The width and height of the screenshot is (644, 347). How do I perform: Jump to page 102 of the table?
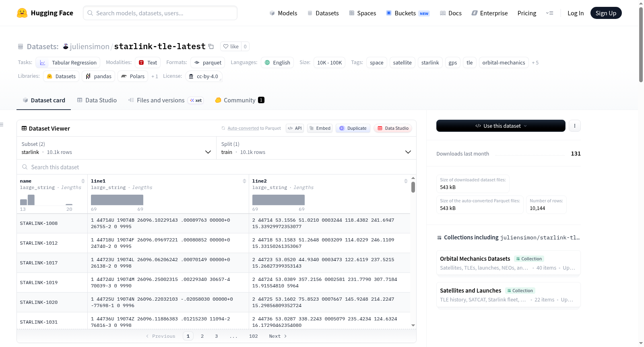coord(254,336)
